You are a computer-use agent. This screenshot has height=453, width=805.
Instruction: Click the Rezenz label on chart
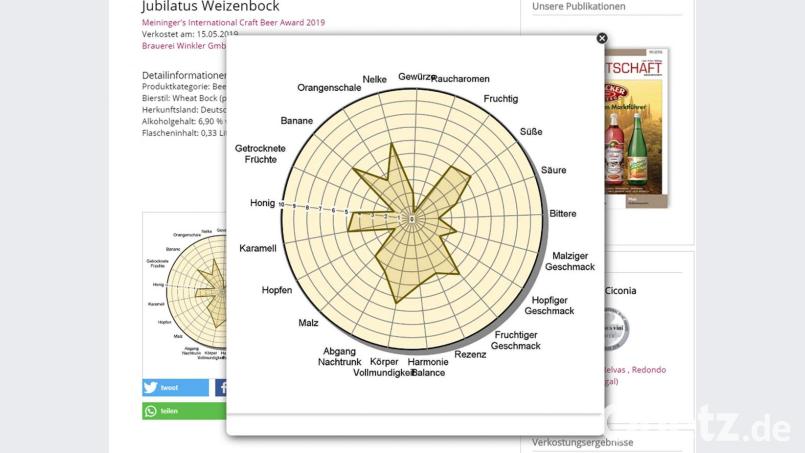click(x=470, y=354)
